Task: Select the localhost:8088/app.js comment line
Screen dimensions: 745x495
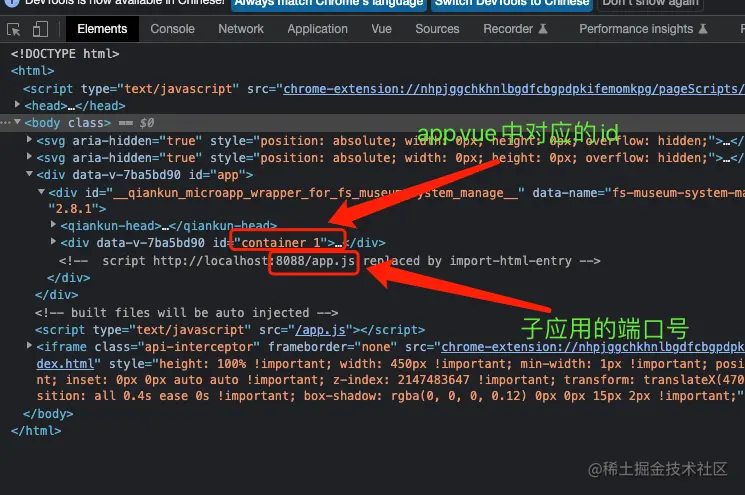Action: point(330,261)
